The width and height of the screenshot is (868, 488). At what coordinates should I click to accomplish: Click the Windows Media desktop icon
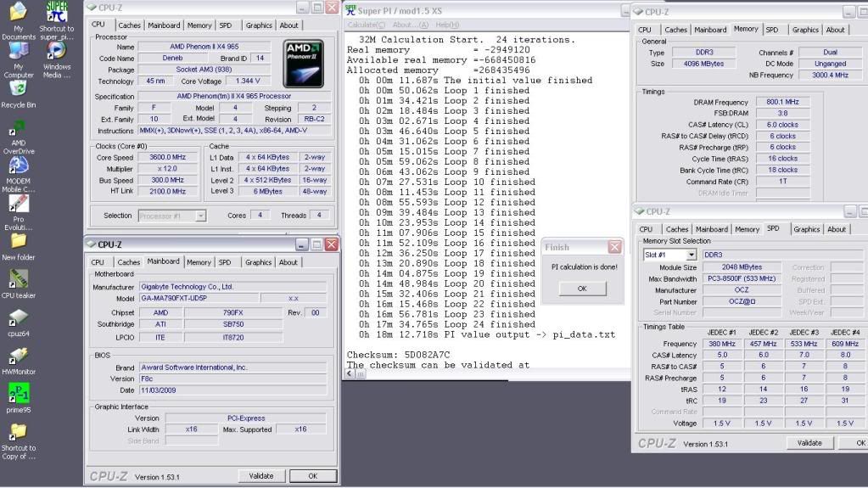point(57,51)
